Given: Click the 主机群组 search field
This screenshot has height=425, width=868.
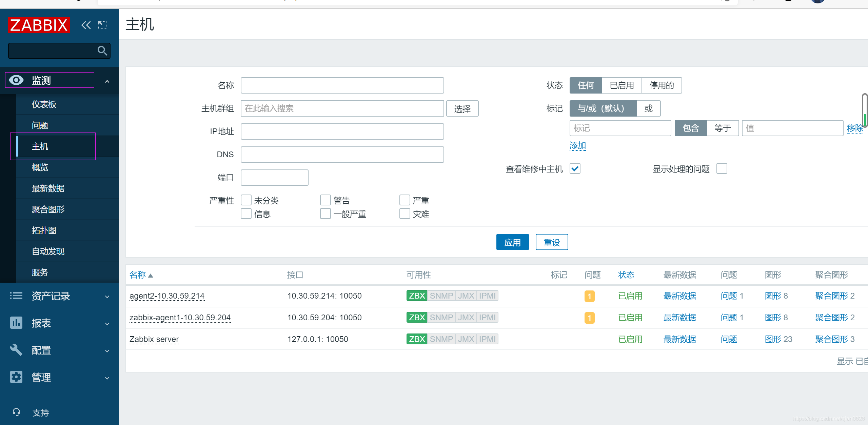Looking at the screenshot, I should [342, 108].
